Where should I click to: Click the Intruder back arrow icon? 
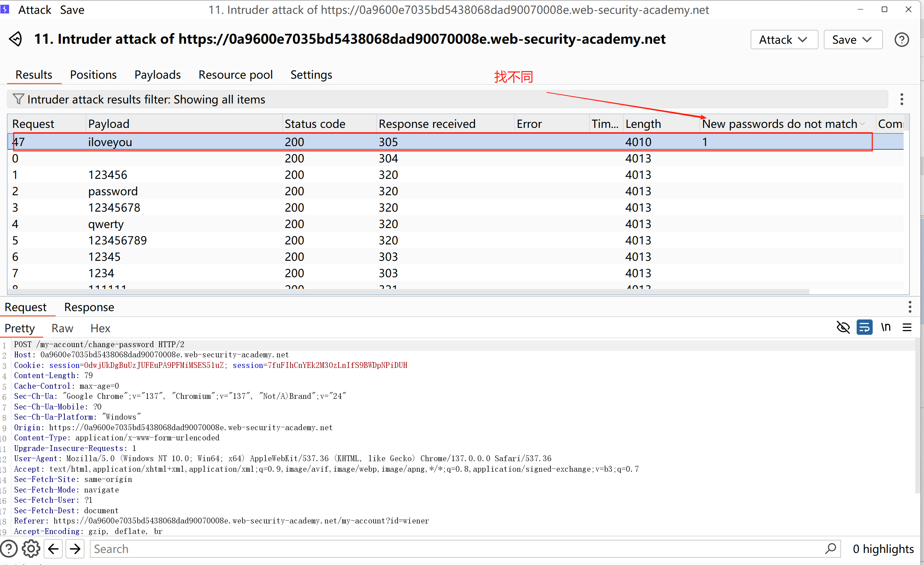(x=15, y=39)
